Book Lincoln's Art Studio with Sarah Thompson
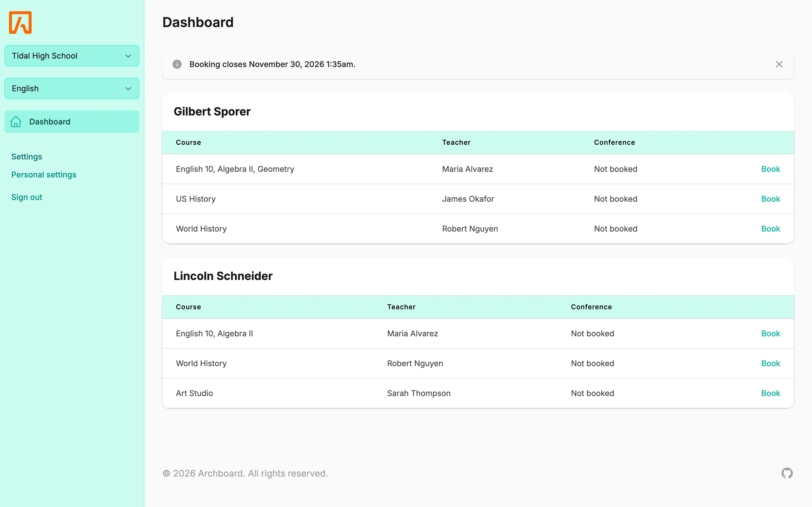The height and width of the screenshot is (507, 812). pos(770,393)
